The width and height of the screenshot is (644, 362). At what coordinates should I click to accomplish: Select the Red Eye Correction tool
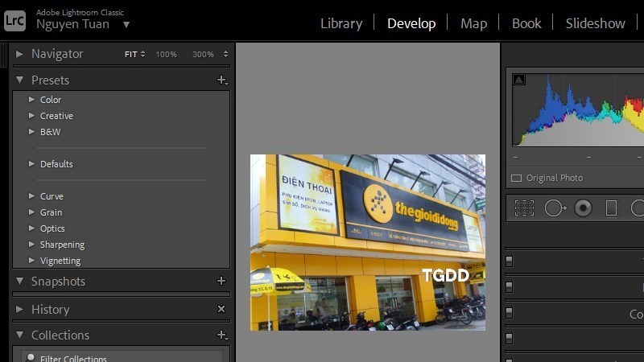click(583, 208)
